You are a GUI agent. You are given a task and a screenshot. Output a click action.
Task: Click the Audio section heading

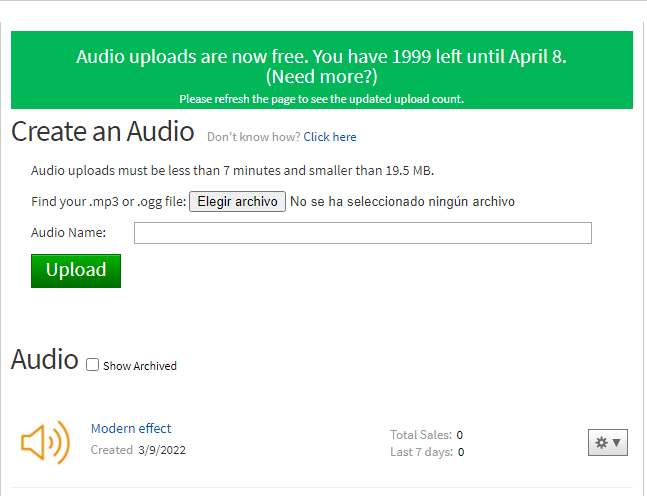44,359
